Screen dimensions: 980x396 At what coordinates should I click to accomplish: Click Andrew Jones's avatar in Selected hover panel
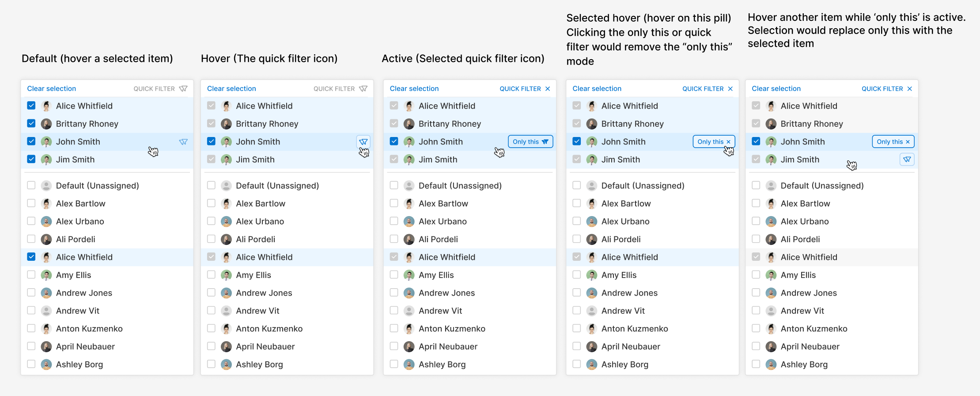click(x=592, y=293)
